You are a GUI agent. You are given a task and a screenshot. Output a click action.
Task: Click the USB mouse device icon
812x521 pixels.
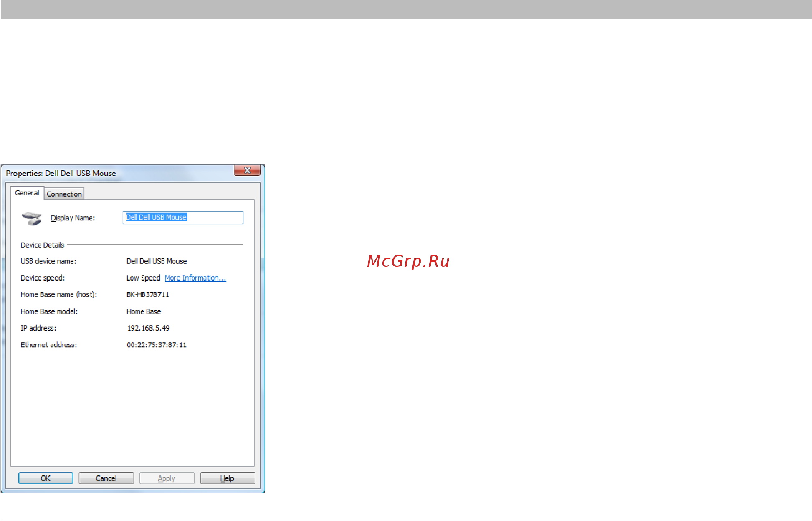click(x=32, y=218)
